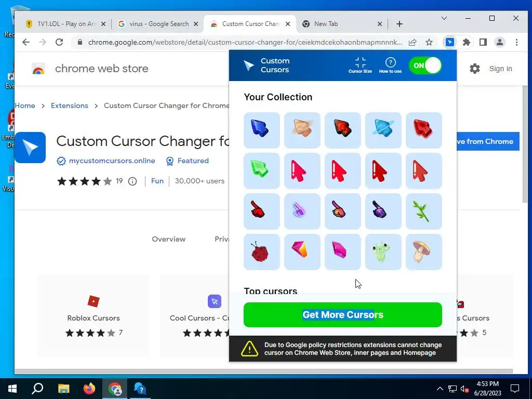Click Custom Cursors extension icon in toolbar
The height and width of the screenshot is (399, 532).
[x=449, y=42]
